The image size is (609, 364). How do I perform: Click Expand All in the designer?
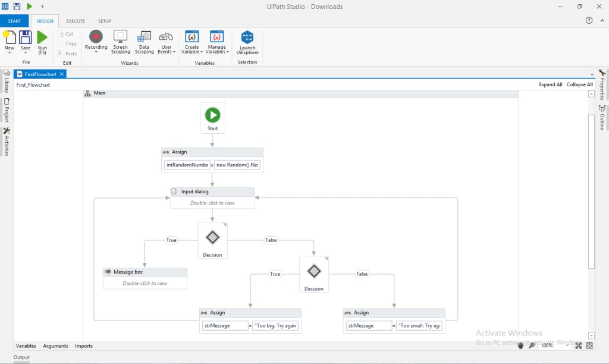(x=550, y=84)
